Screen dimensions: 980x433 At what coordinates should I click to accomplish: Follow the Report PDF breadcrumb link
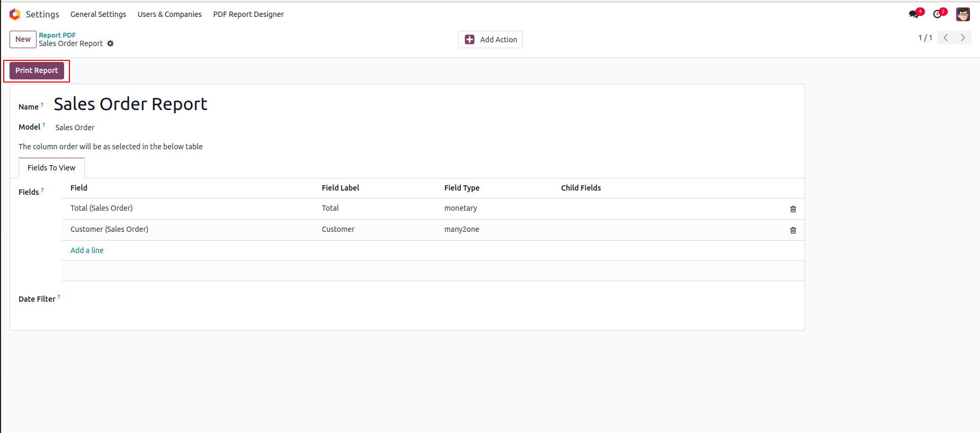[57, 35]
